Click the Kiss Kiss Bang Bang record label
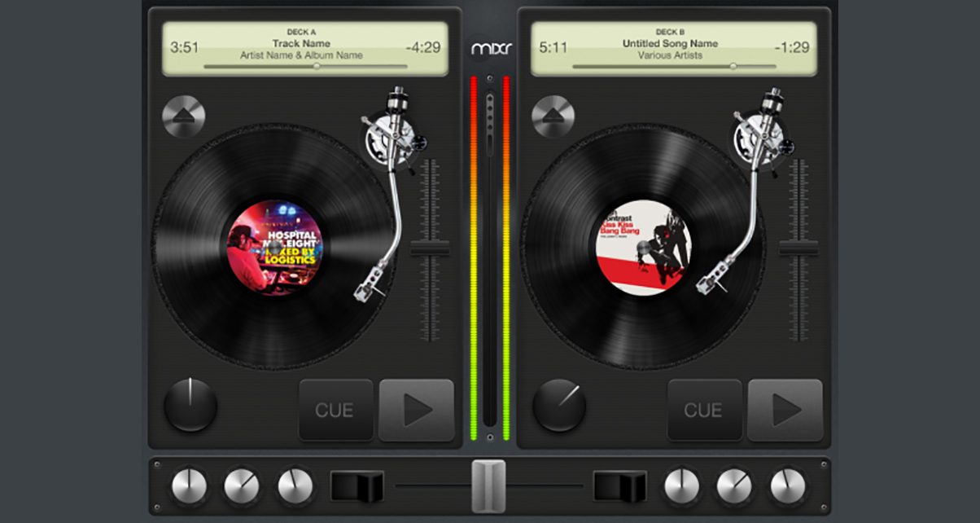 tap(643, 248)
